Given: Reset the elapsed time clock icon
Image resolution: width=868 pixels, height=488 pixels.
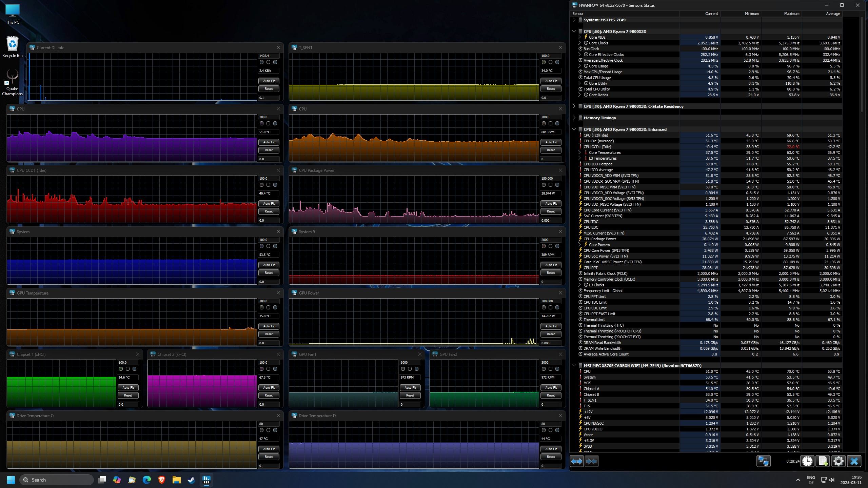Looking at the screenshot, I should coord(807,461).
